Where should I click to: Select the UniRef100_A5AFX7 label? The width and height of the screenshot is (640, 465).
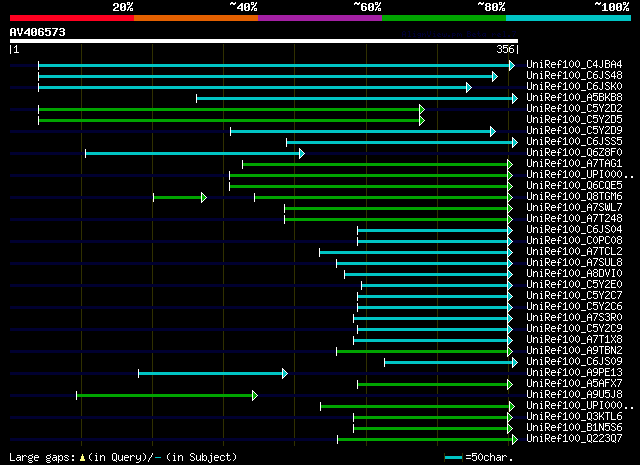point(574,384)
